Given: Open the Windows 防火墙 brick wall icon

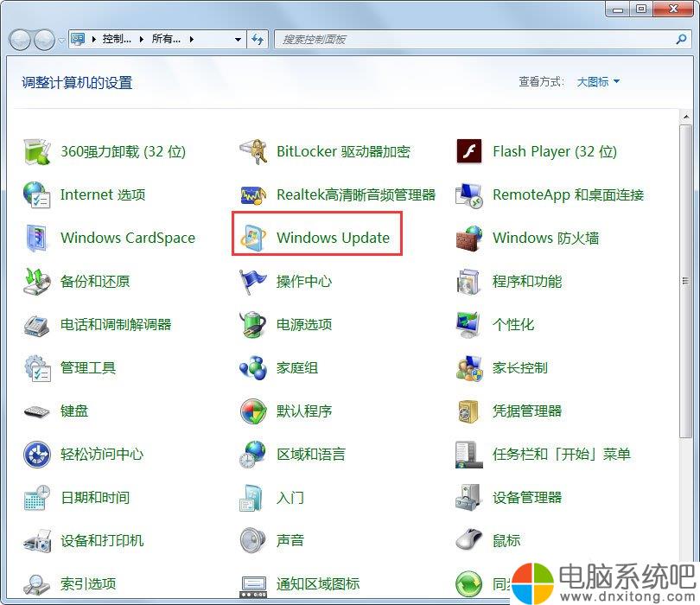Looking at the screenshot, I should click(x=469, y=238).
